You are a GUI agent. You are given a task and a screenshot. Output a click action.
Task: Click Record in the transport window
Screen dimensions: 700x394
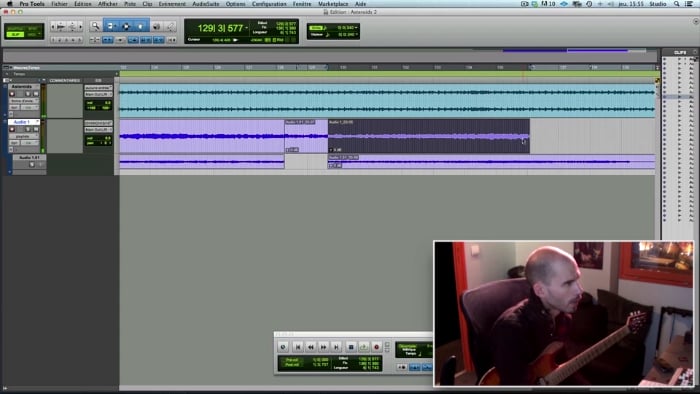coord(377,347)
